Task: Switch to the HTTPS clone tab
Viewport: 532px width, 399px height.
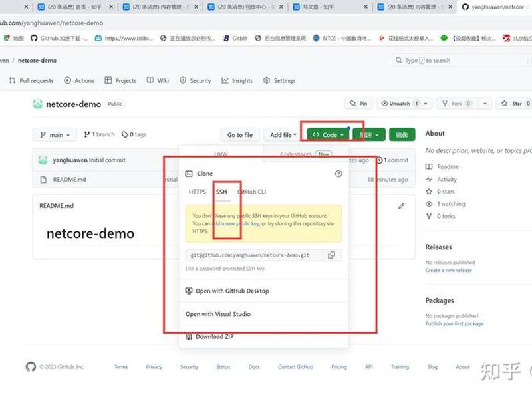Action: click(197, 192)
